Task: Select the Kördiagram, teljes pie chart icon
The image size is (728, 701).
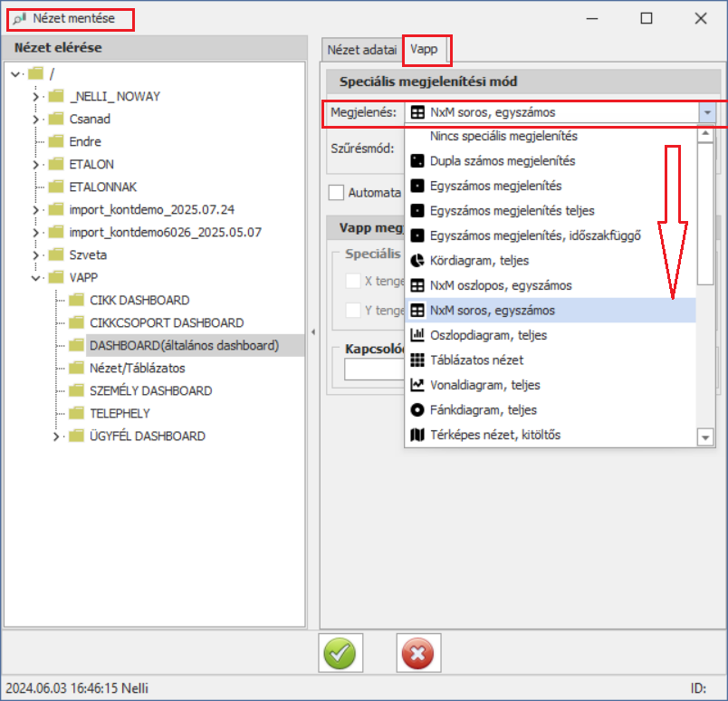Action: pyautogui.click(x=417, y=261)
